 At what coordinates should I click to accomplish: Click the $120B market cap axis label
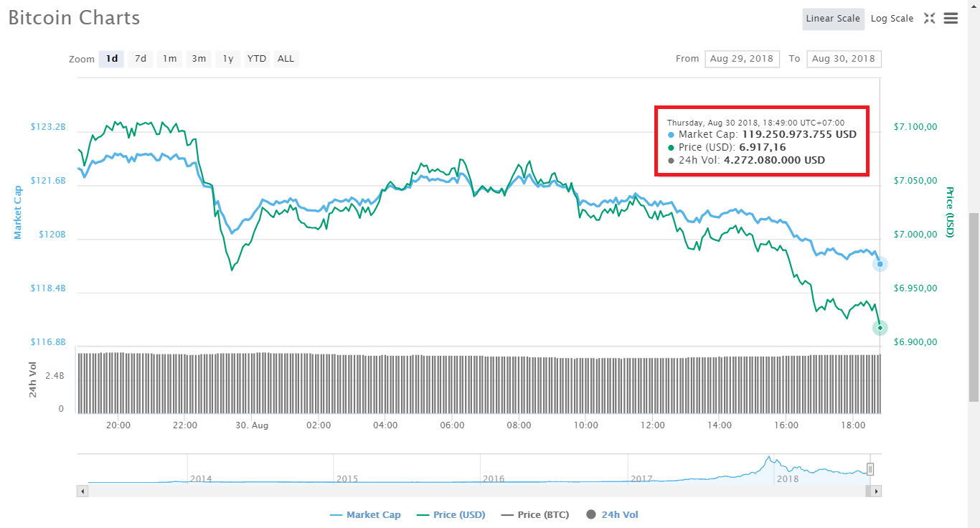[52, 235]
